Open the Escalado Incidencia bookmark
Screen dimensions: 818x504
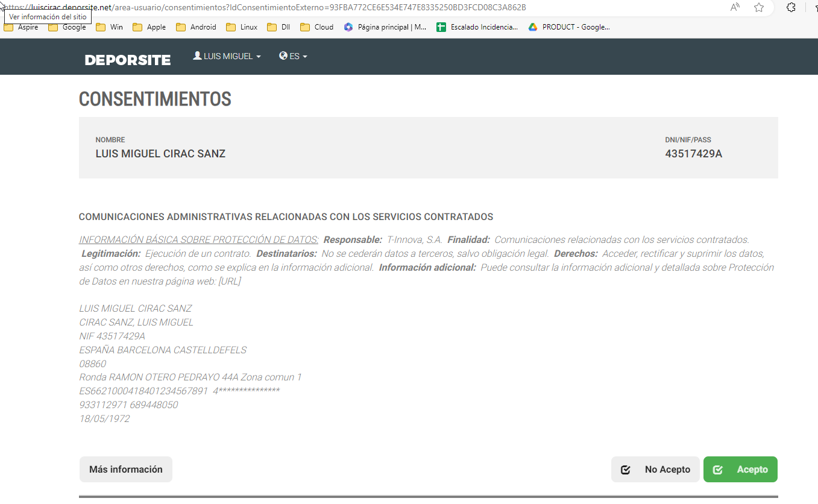click(x=477, y=27)
